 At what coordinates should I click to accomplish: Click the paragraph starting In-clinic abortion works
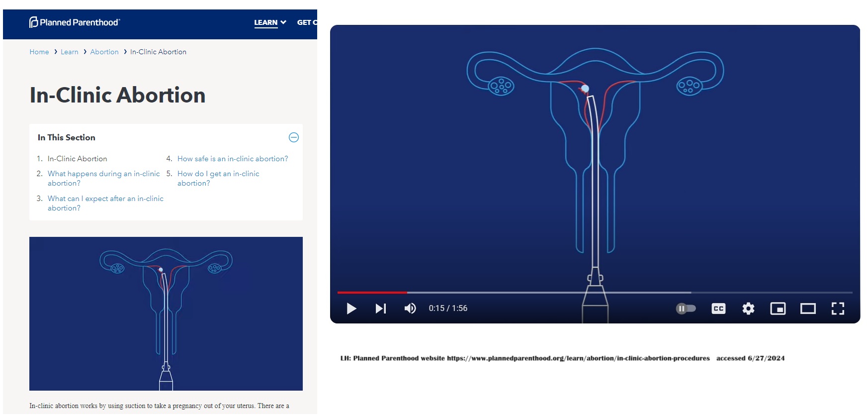(159, 406)
